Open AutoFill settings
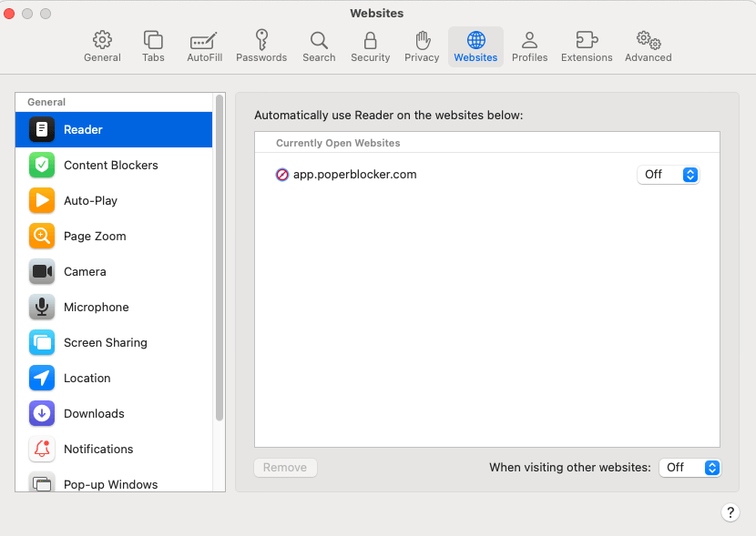 point(203,46)
